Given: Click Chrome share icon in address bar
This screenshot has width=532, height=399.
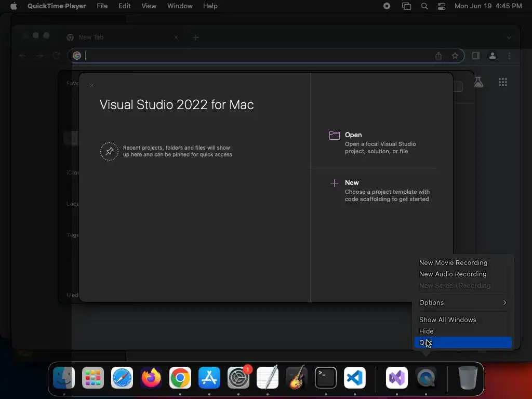Looking at the screenshot, I should pos(438,56).
